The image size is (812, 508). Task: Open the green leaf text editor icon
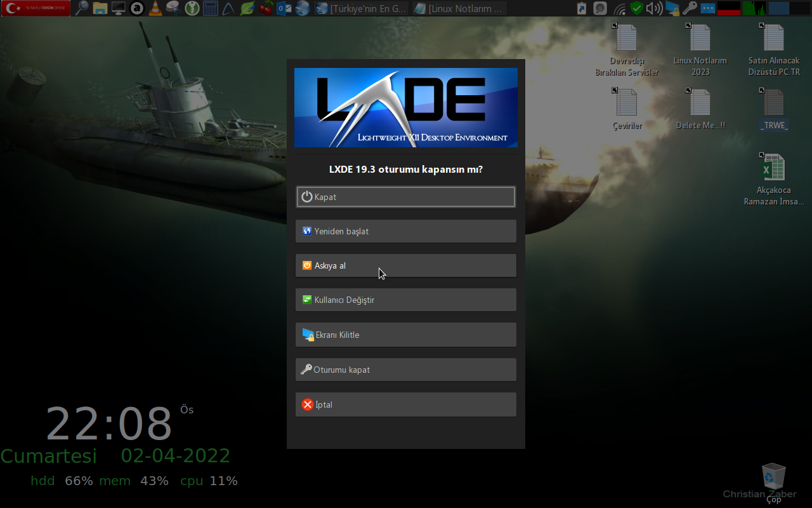(x=247, y=8)
